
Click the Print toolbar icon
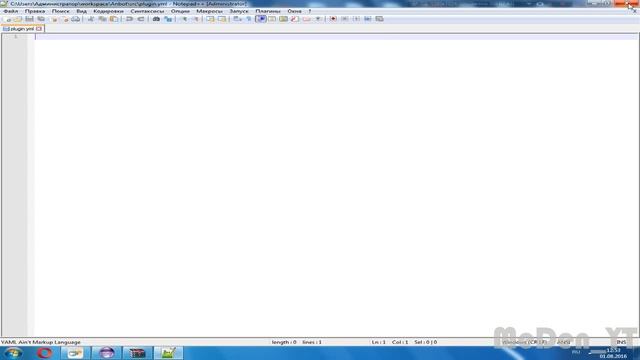pos(76,19)
